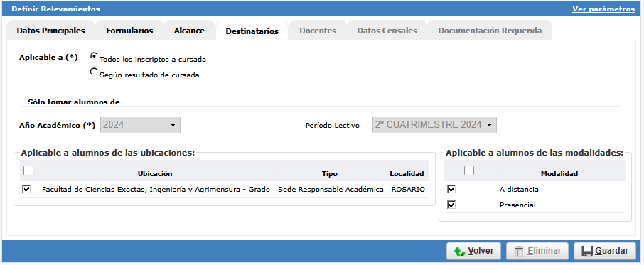Go to the Alcance tab
644x265 pixels.
click(x=189, y=31)
